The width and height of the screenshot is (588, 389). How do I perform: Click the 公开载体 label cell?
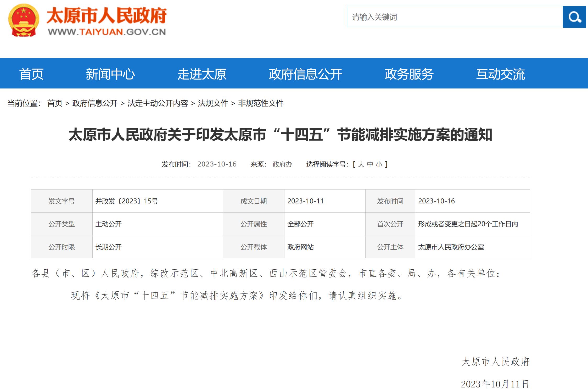coord(254,247)
